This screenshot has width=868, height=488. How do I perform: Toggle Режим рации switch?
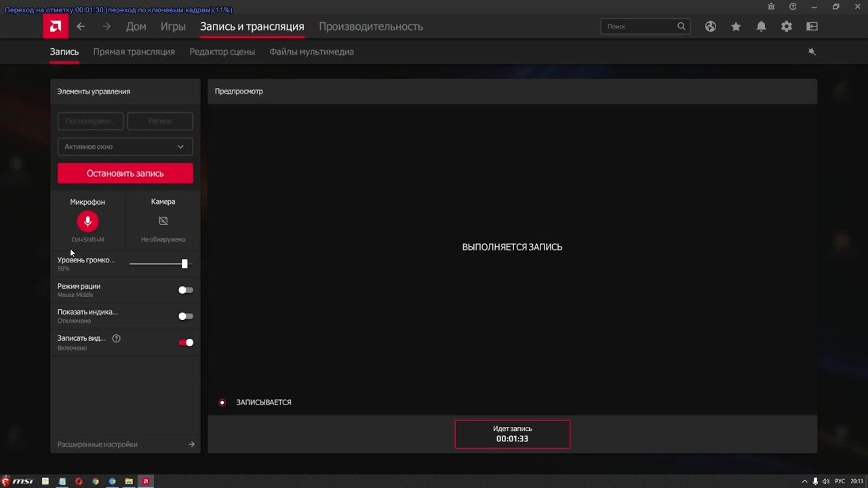(x=186, y=290)
